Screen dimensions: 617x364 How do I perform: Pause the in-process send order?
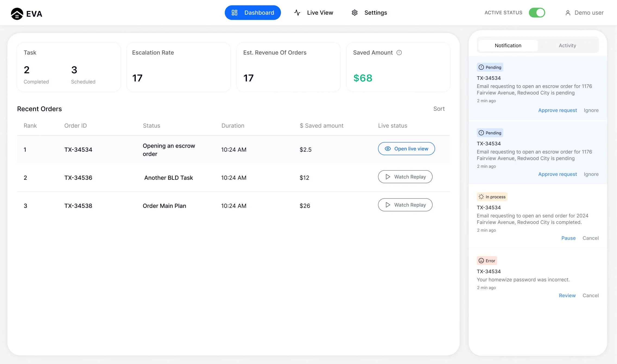coord(568,238)
